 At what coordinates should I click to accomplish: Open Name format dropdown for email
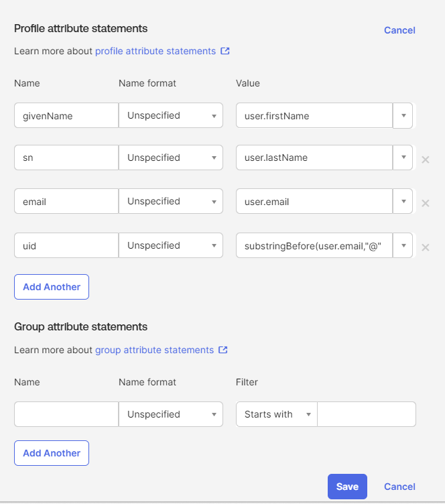coord(171,201)
